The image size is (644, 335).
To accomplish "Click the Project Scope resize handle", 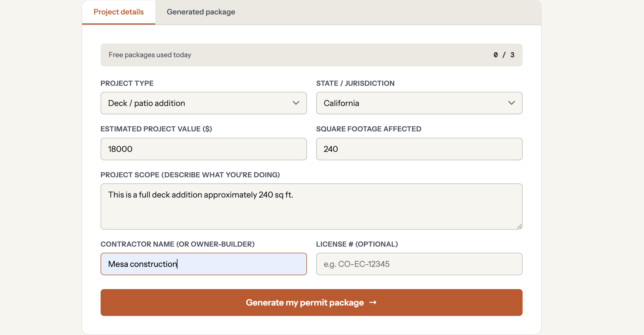I will [519, 226].
